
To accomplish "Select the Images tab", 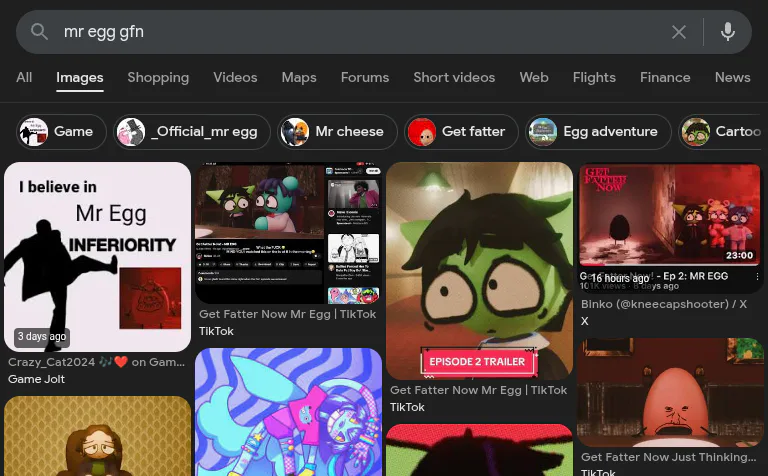I will [x=80, y=77].
